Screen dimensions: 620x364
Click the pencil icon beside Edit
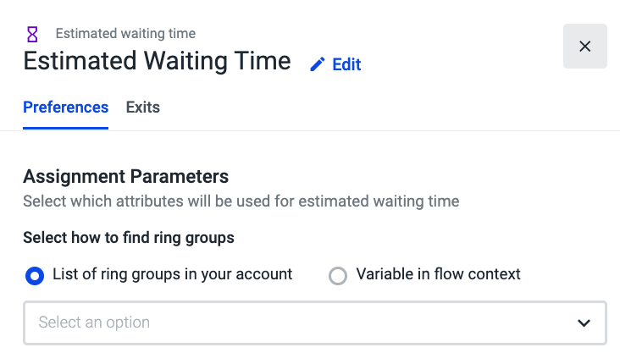(318, 64)
